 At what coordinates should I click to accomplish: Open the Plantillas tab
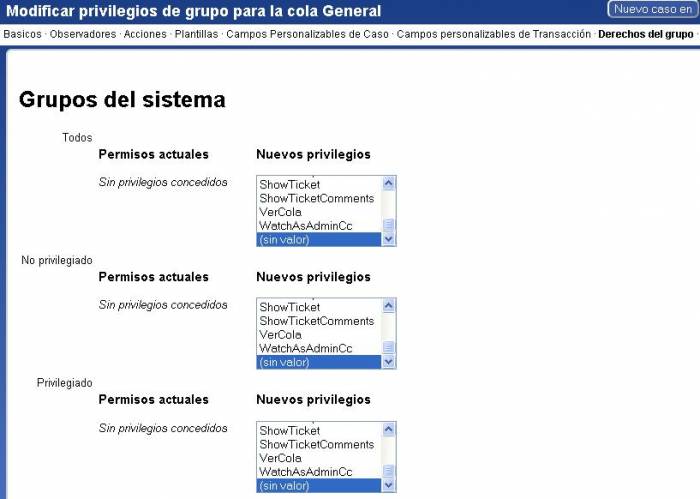(x=196, y=34)
